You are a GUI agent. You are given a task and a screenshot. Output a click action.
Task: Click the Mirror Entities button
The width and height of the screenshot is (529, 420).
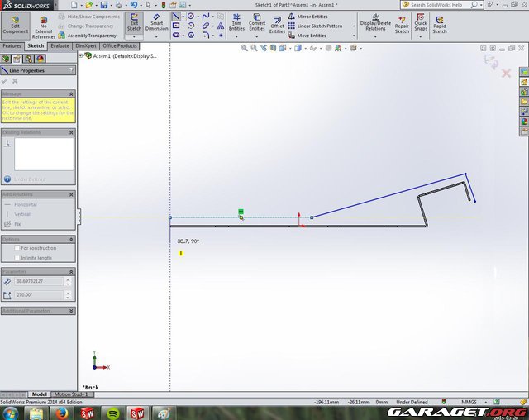312,16
